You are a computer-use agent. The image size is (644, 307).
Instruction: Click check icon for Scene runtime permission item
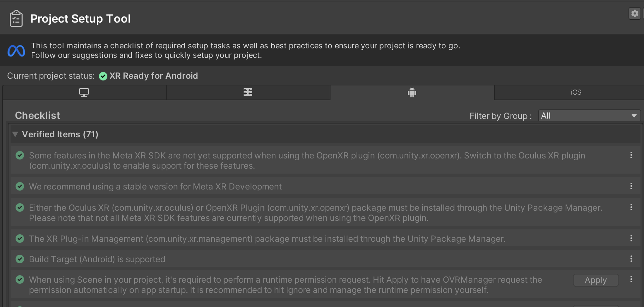[x=20, y=279]
